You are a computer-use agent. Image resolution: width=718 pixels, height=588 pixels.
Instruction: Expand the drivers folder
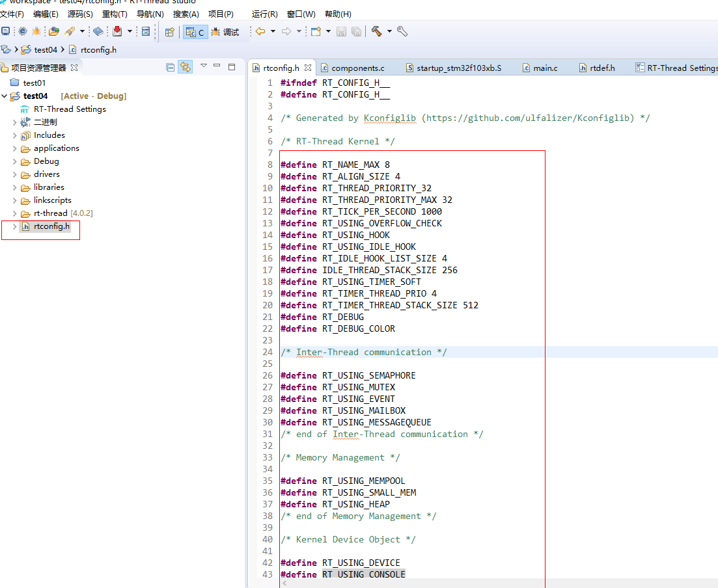click(x=15, y=174)
